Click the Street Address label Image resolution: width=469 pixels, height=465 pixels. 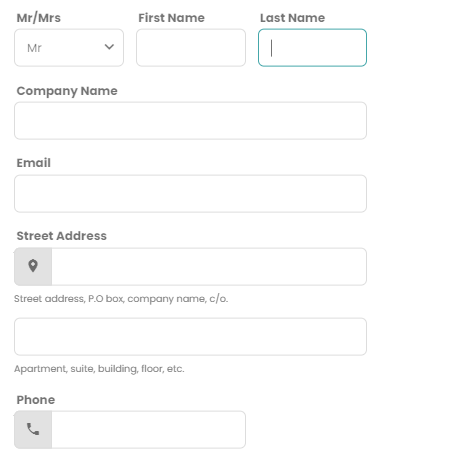[62, 236]
